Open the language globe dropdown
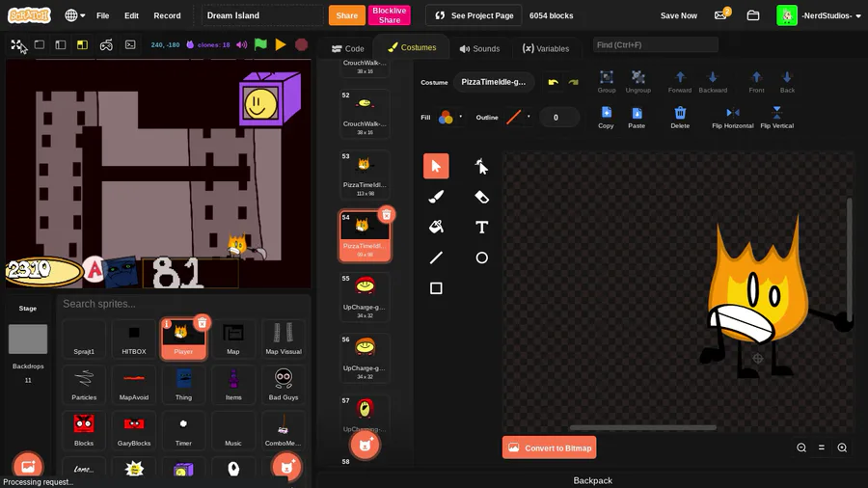Image resolution: width=868 pixels, height=488 pixels. 74,15
